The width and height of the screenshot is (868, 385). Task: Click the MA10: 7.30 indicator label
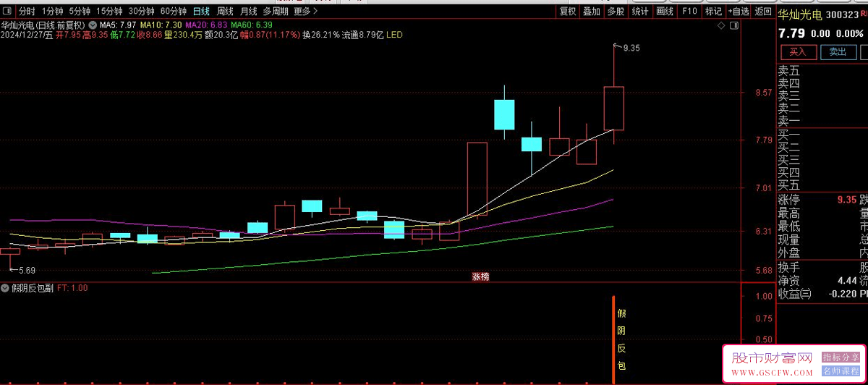pos(161,25)
